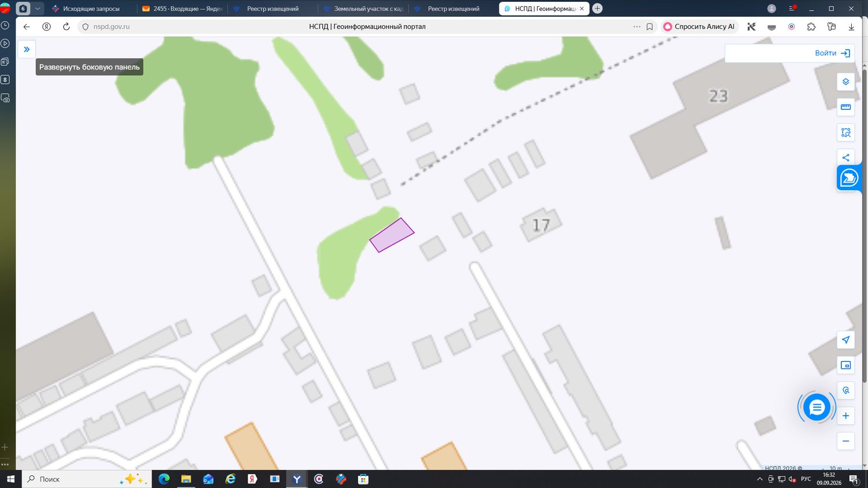868x488 pixels.
Task: Click the Поиск taskbar search box
Action: pos(87,479)
